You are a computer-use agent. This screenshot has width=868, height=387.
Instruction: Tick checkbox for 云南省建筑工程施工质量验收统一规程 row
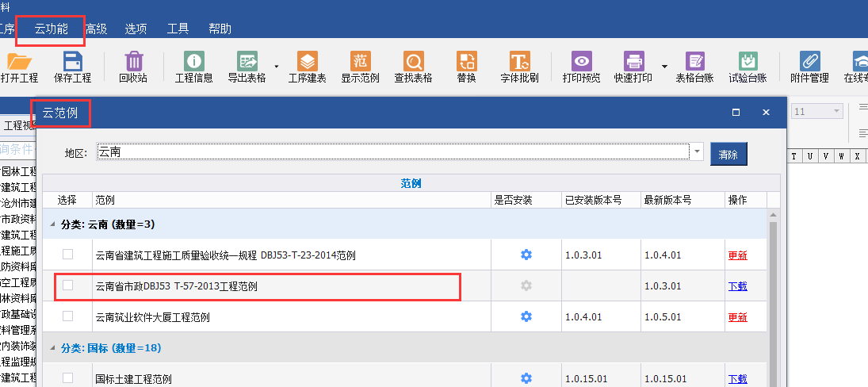click(x=67, y=254)
